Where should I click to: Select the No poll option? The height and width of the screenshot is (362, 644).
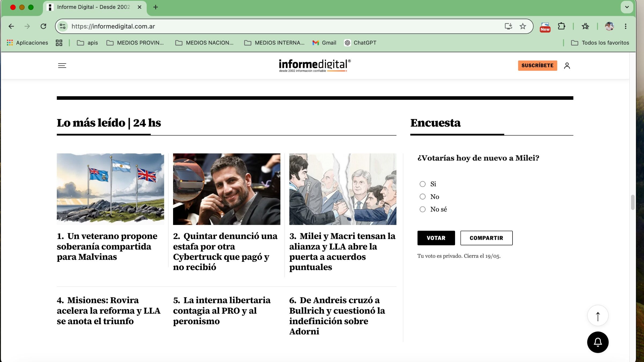point(423,197)
